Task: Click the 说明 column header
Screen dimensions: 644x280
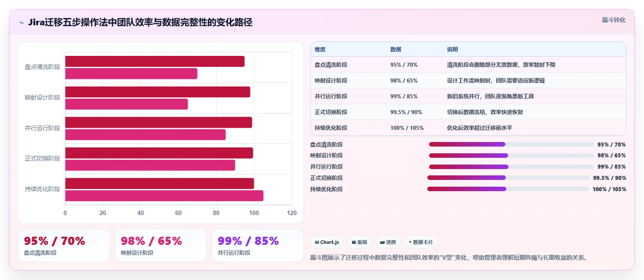Action: click(x=453, y=49)
